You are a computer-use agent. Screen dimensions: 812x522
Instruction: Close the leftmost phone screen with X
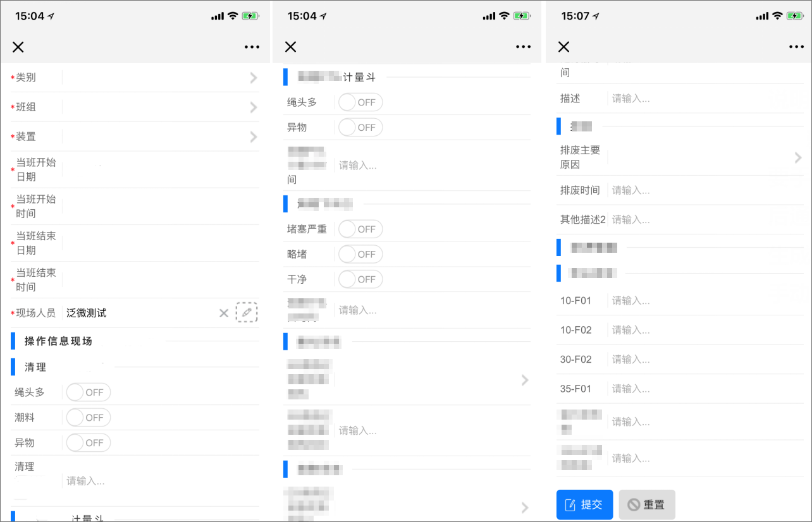(18, 47)
